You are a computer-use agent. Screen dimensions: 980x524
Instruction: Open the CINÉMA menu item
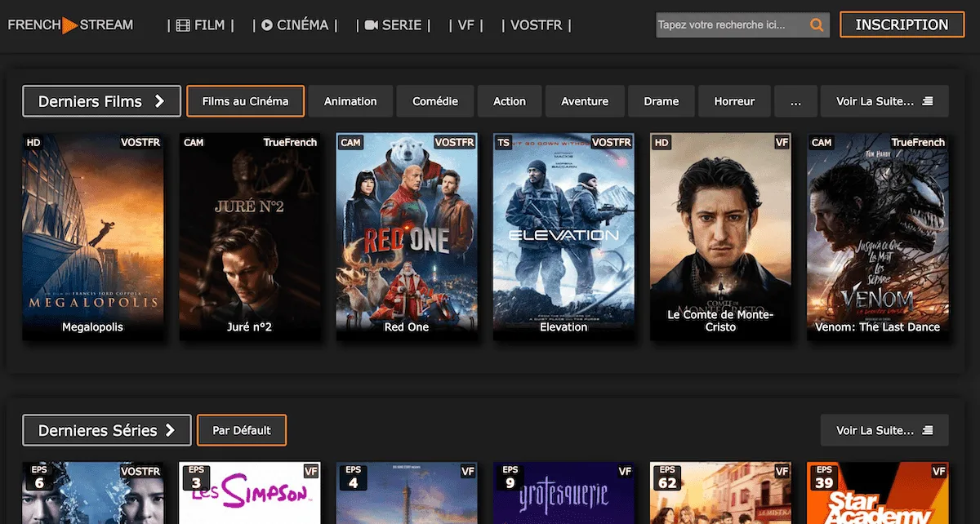[294, 25]
